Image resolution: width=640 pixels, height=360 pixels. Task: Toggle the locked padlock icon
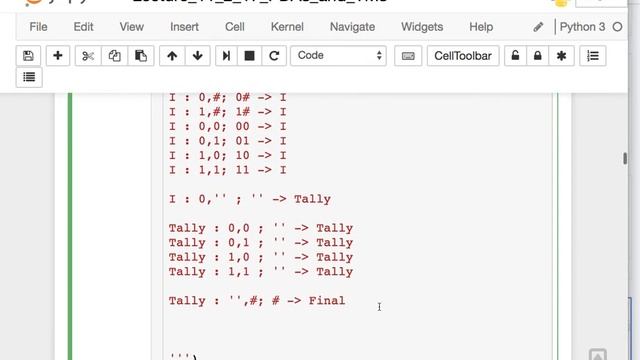click(x=538, y=56)
